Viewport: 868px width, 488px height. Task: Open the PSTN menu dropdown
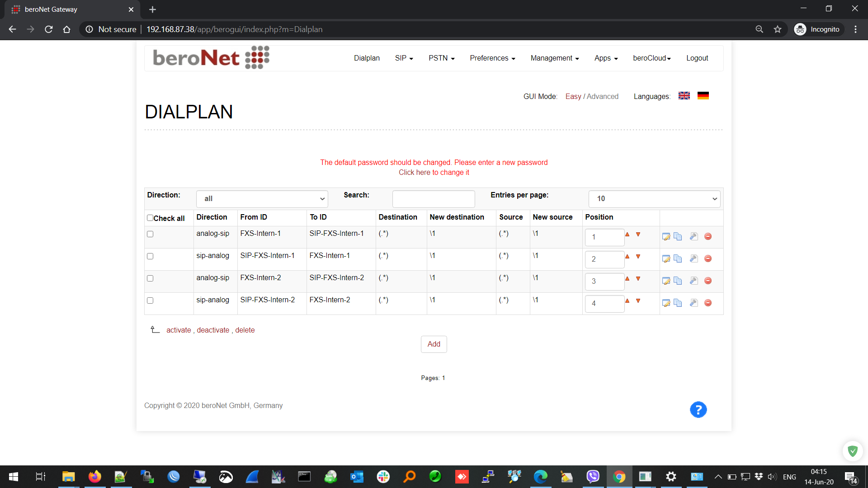click(x=441, y=58)
